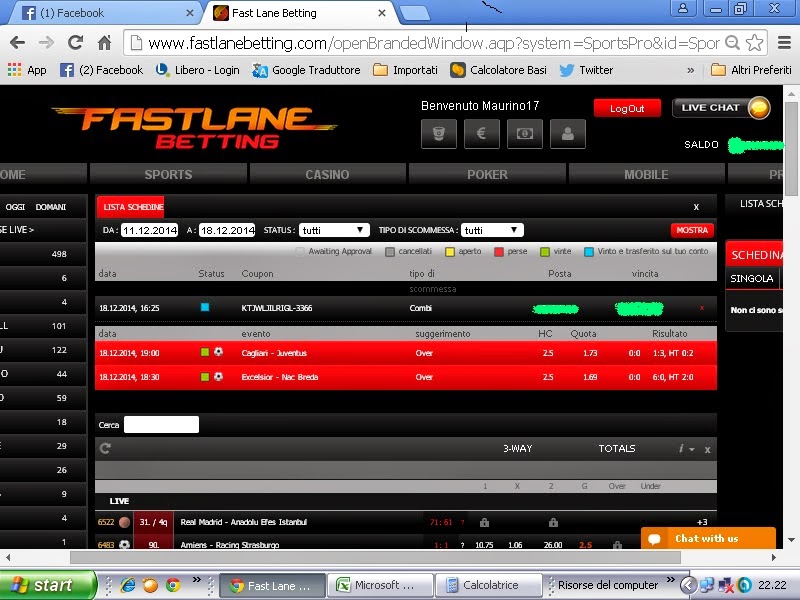The height and width of the screenshot is (600, 800).
Task: Open the euro deposit icon
Action: [x=482, y=134]
